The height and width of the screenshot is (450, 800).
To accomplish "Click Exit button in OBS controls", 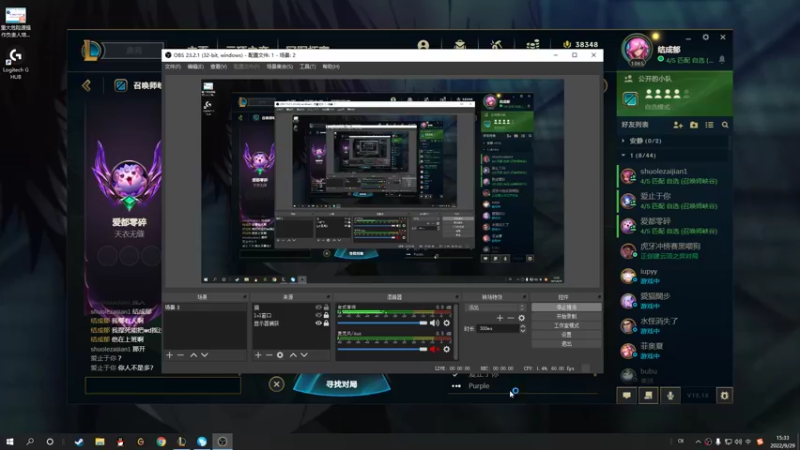I will pyautogui.click(x=566, y=344).
